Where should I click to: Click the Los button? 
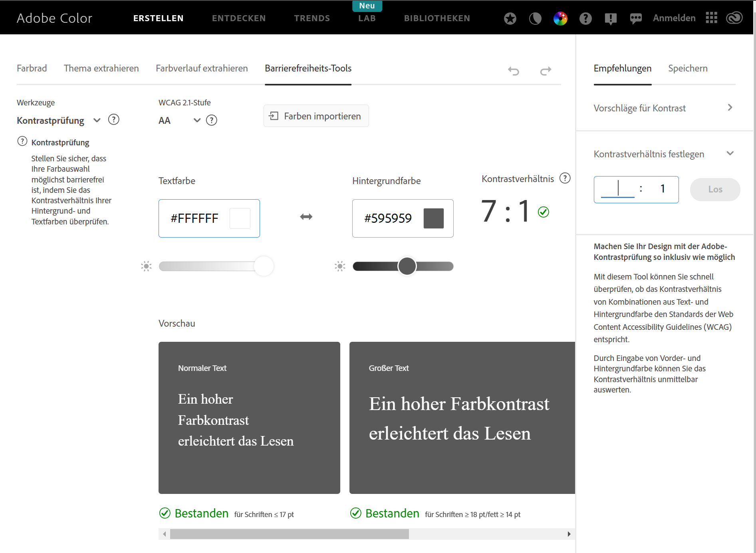point(715,189)
